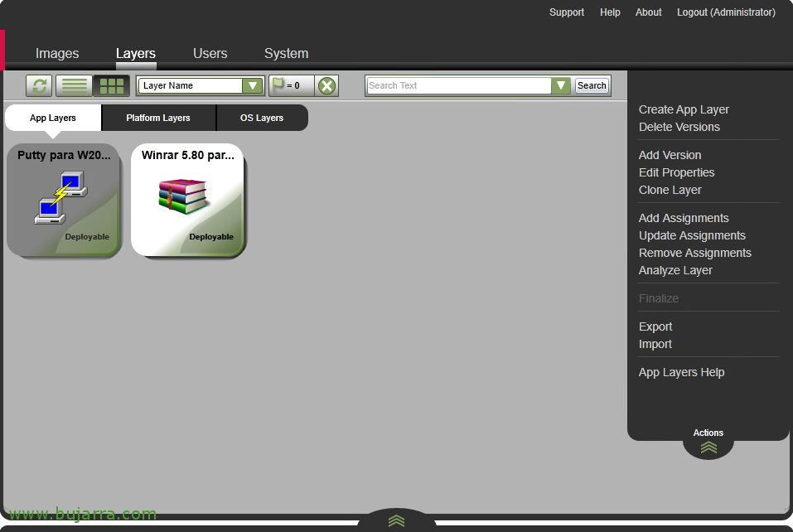Choose Edit Properties action
This screenshot has height=532, width=793.
677,172
